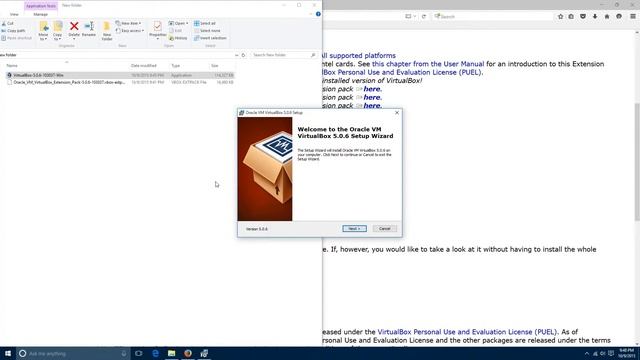Click the Firefox Search box
This screenshot has width=640, height=360.
pyautogui.click(x=492, y=16)
